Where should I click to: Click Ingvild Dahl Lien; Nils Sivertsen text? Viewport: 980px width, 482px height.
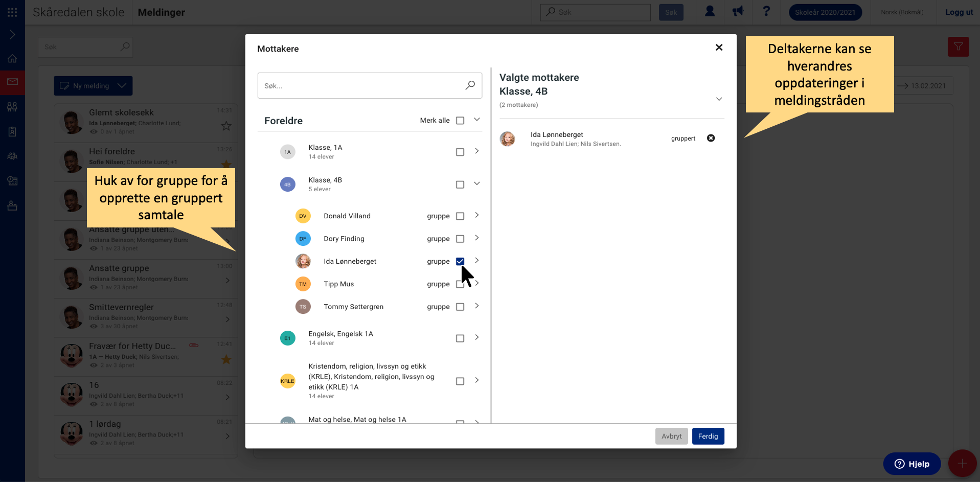[576, 144]
